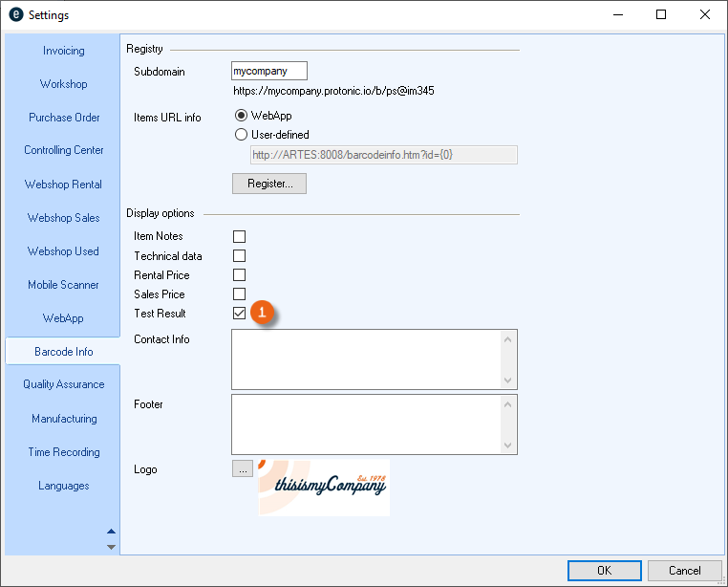728x587 pixels.
Task: Click the Subdomain text field
Action: click(x=269, y=71)
